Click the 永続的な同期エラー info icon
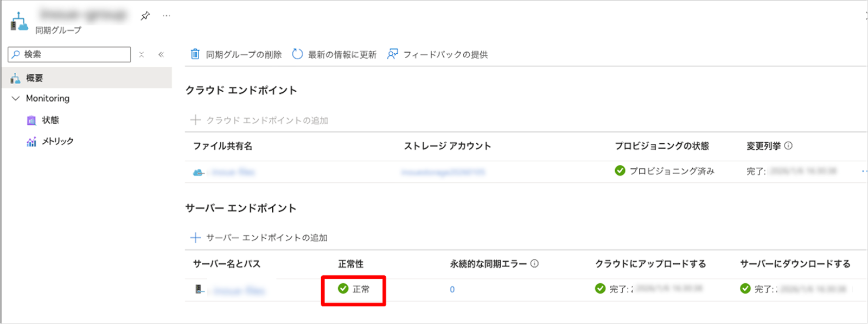This screenshot has height=324, width=868. 534,264
